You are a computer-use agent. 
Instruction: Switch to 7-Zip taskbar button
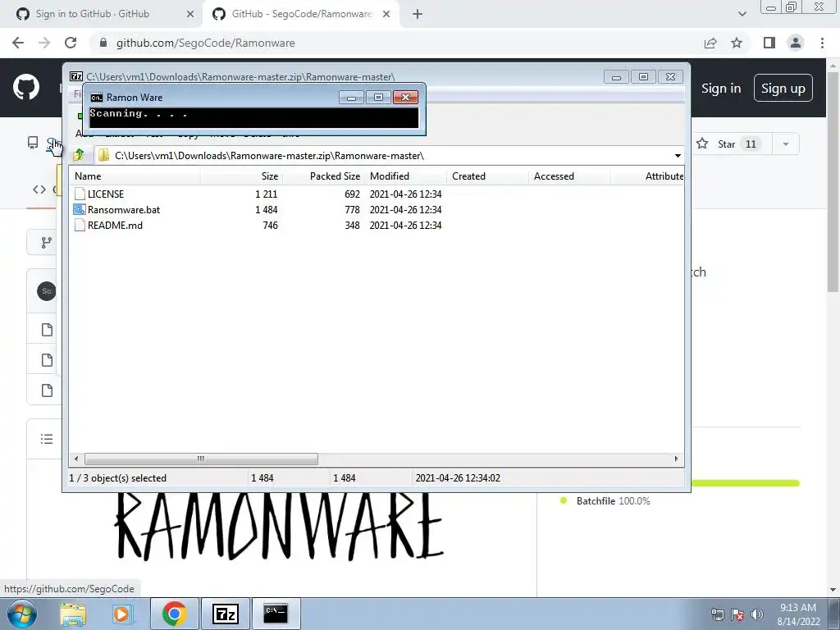[225, 614]
